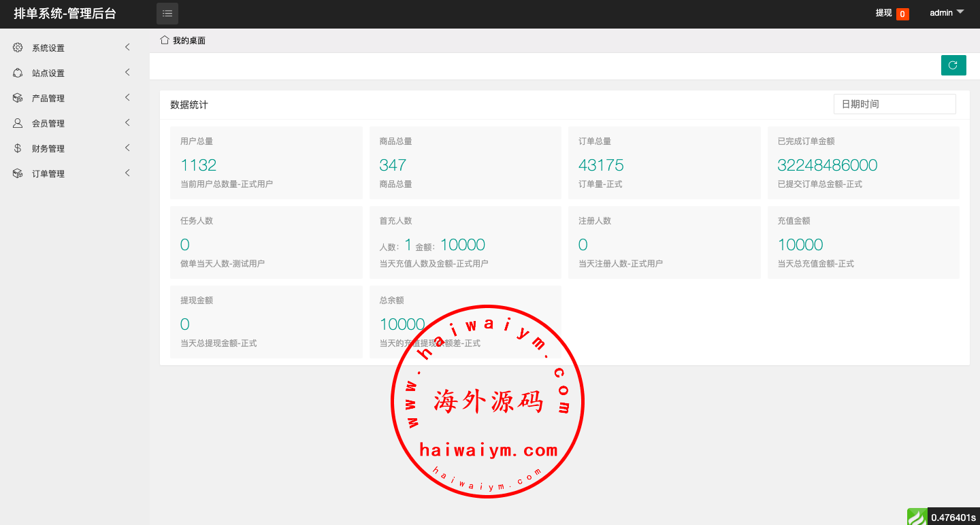Image resolution: width=980 pixels, height=525 pixels.
Task: Open the 会员管理 menu item
Action: click(48, 123)
